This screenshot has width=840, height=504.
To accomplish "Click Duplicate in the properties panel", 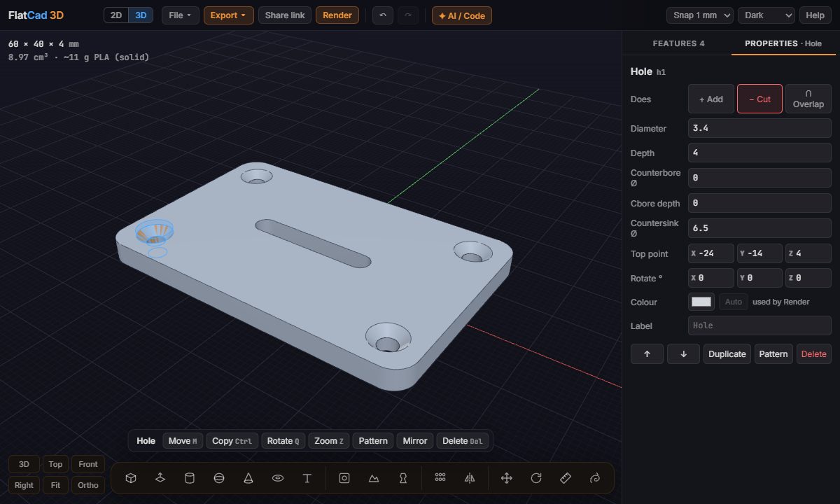I will 727,354.
